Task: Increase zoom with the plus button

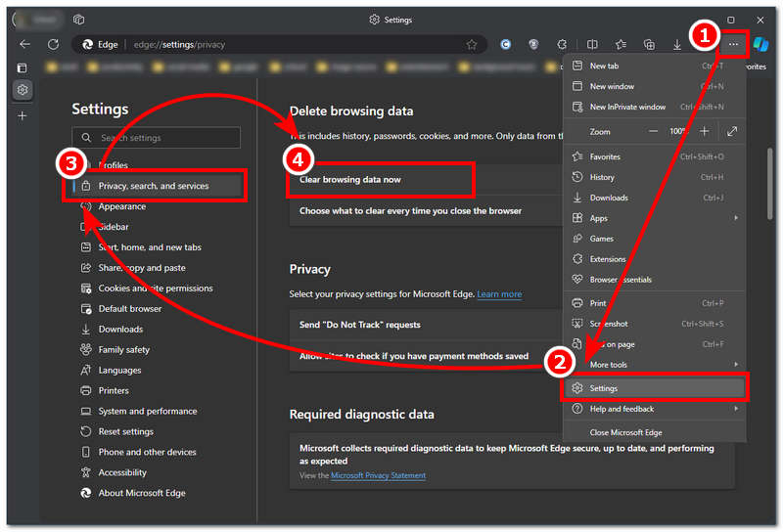Action: coord(704,131)
